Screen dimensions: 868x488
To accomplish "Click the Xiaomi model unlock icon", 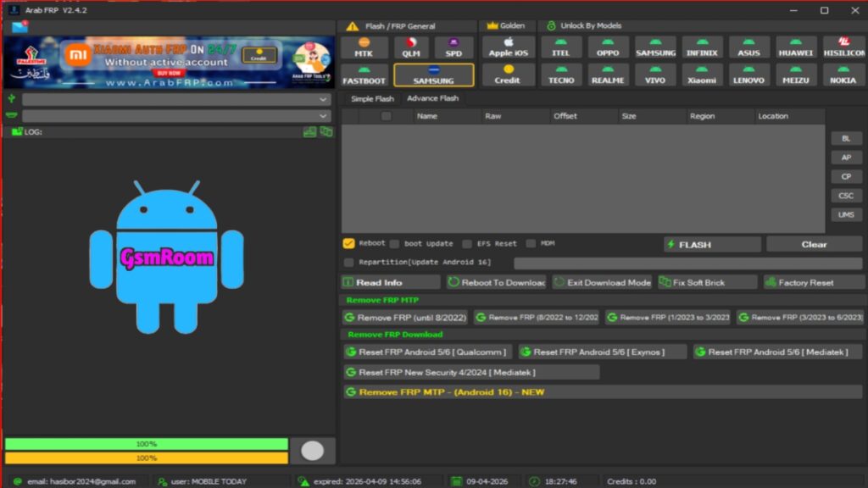I will 701,75.
